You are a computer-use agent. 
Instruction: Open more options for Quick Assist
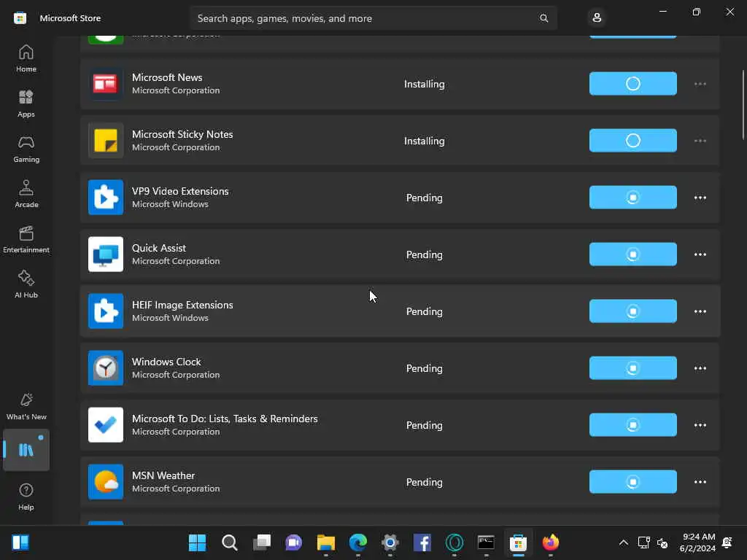tap(700, 254)
